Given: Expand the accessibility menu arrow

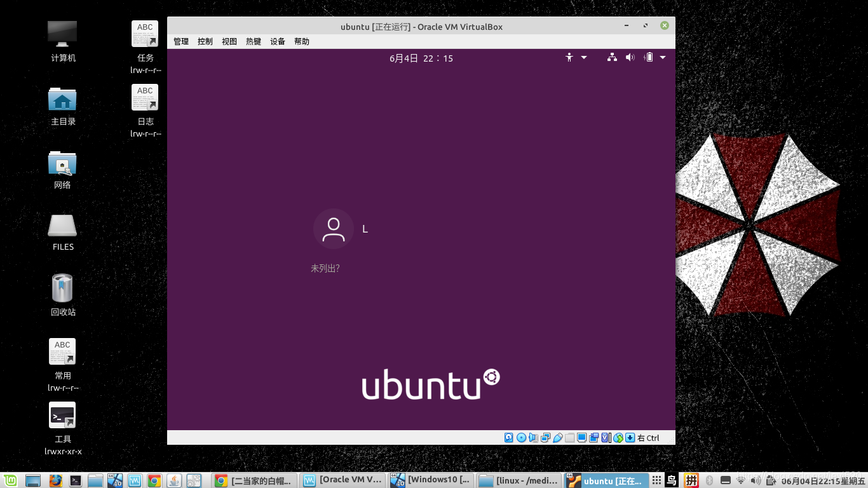Looking at the screenshot, I should pos(584,58).
